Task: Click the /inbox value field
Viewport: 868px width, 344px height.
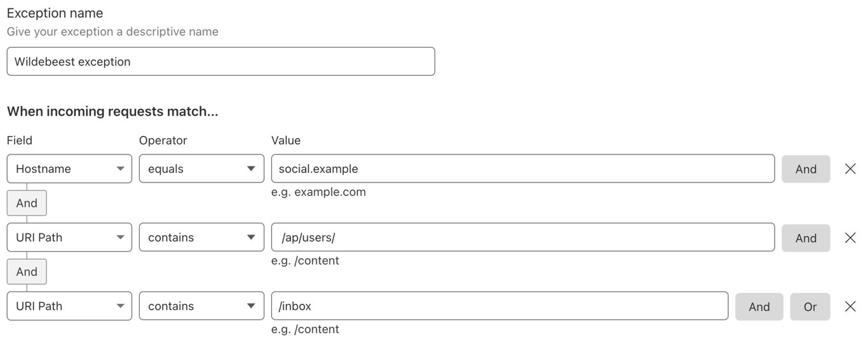Action: tap(499, 306)
